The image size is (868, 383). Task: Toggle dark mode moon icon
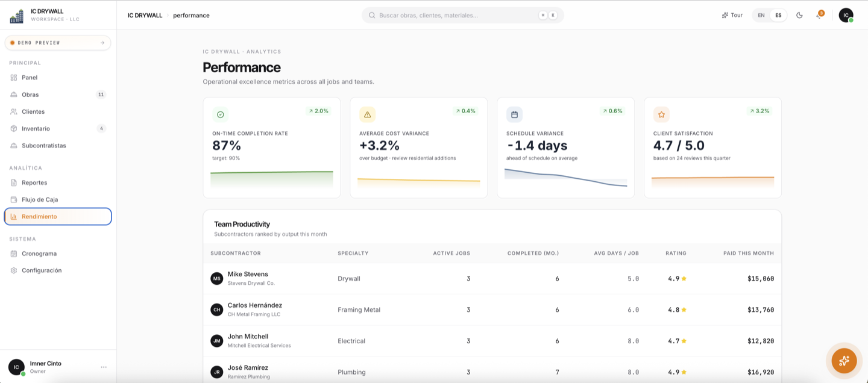[799, 15]
